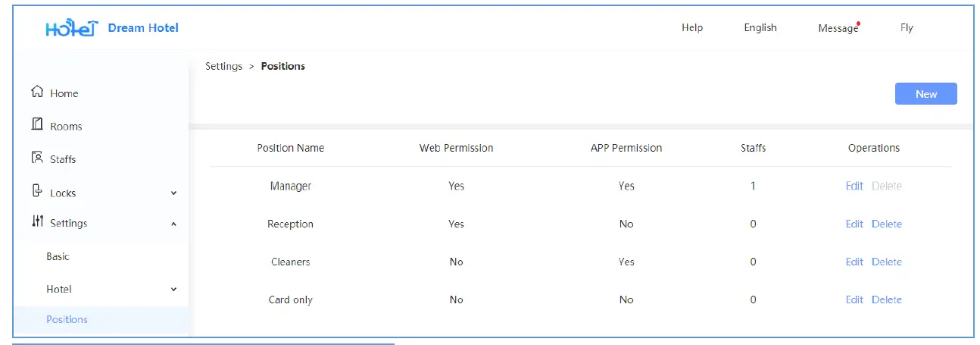
Task: Click the Staffs person icon
Action: (x=37, y=158)
